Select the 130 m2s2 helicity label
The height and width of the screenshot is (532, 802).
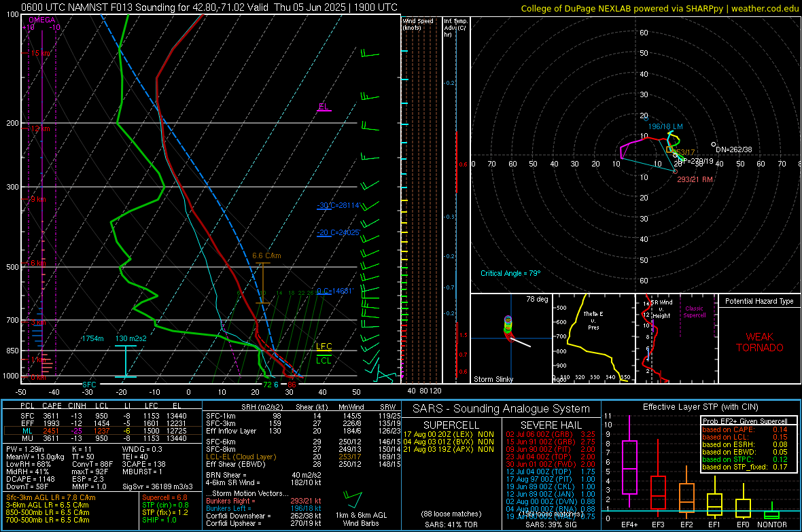tap(131, 338)
